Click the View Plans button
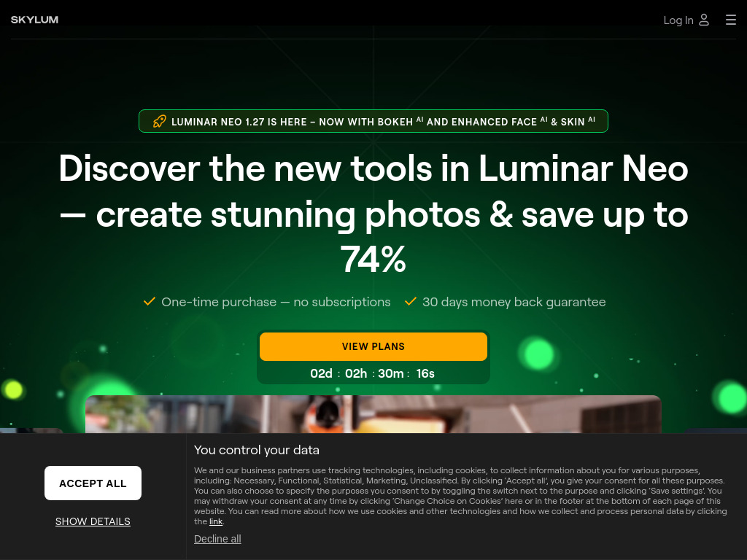This screenshot has width=747, height=560. coord(373,346)
